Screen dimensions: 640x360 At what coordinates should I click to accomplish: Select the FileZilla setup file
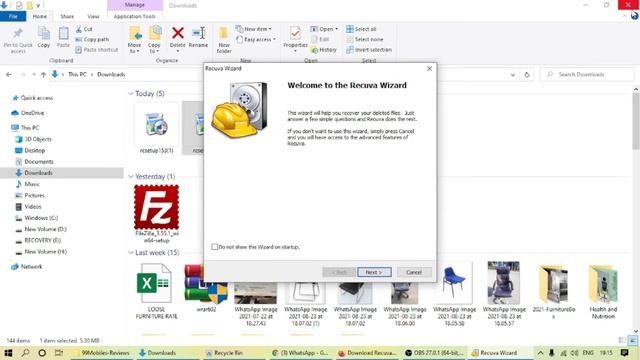click(x=156, y=213)
